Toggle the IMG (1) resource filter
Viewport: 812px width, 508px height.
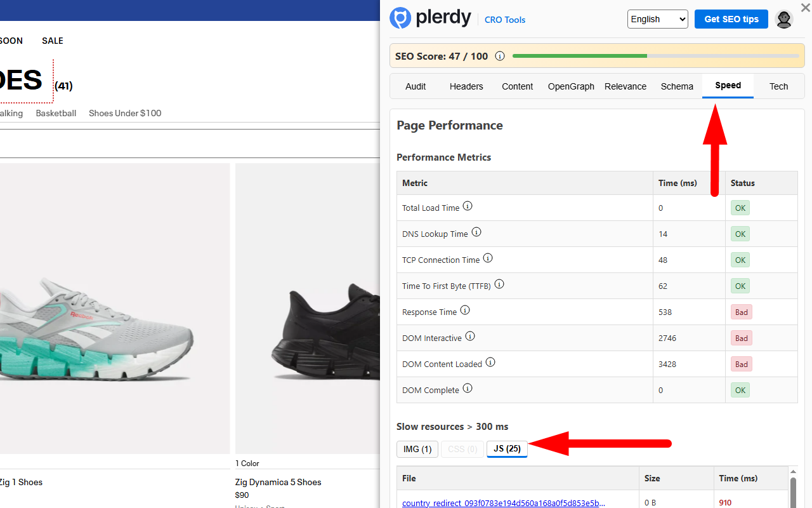click(x=417, y=449)
